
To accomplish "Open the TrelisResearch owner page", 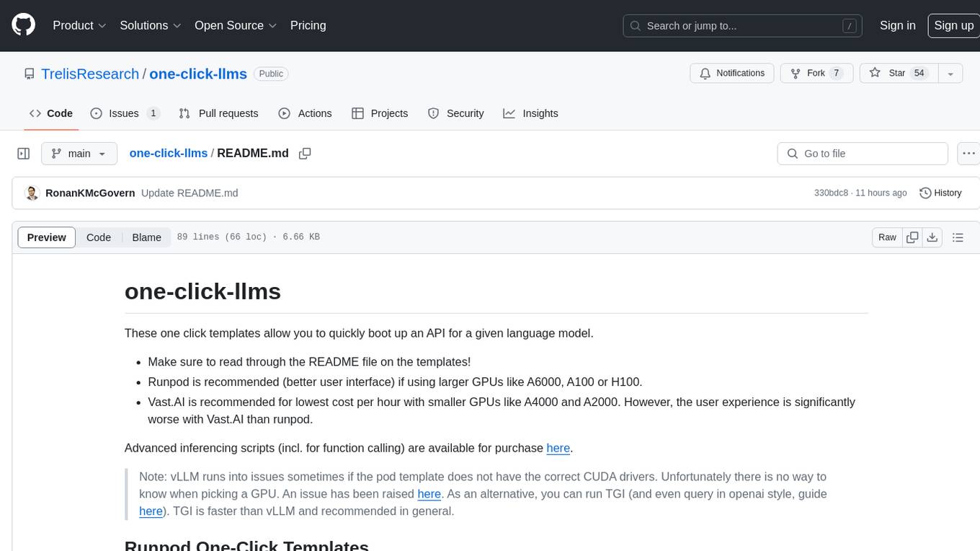I will coord(90,74).
